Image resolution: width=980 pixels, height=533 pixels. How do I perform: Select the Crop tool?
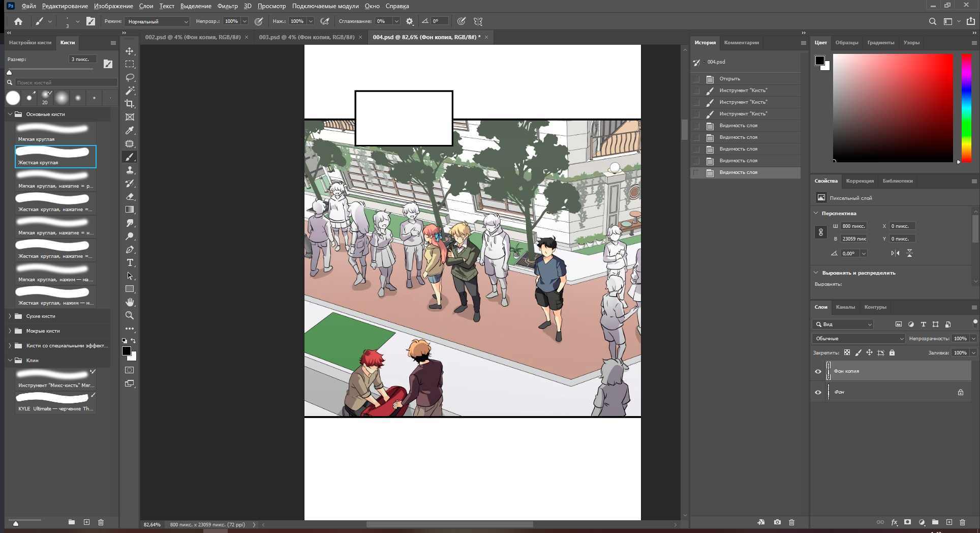130,104
